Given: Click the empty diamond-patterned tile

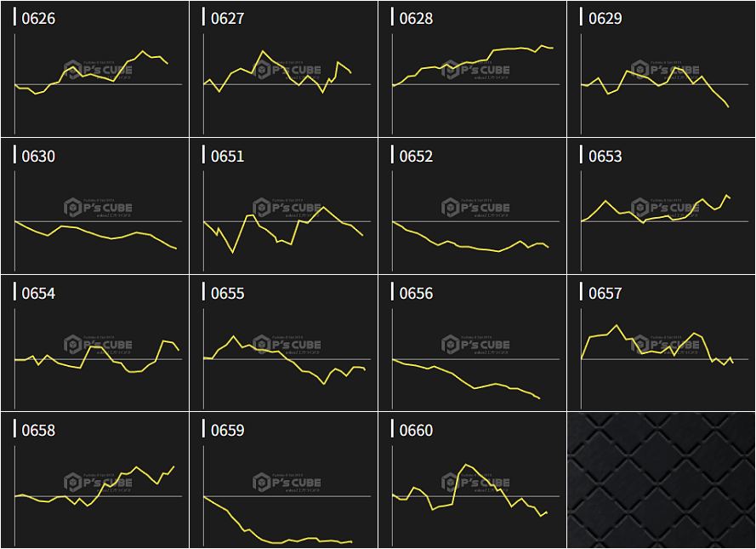Looking at the screenshot, I should tap(661, 481).
